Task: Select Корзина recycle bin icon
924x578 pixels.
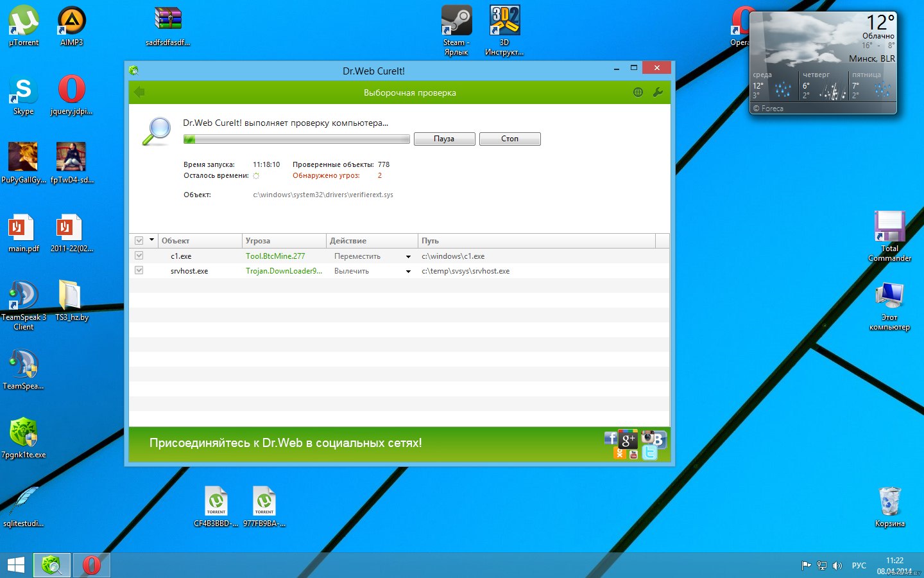Action: point(890,507)
